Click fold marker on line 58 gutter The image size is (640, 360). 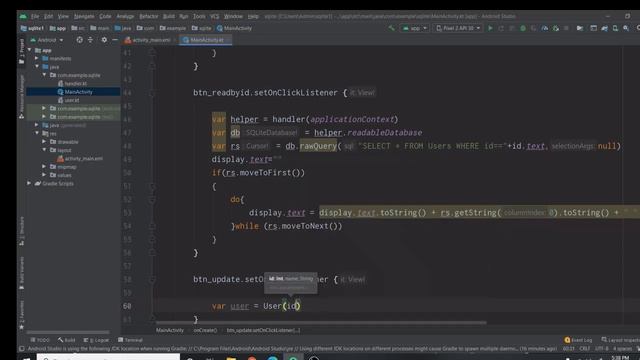tap(152, 280)
